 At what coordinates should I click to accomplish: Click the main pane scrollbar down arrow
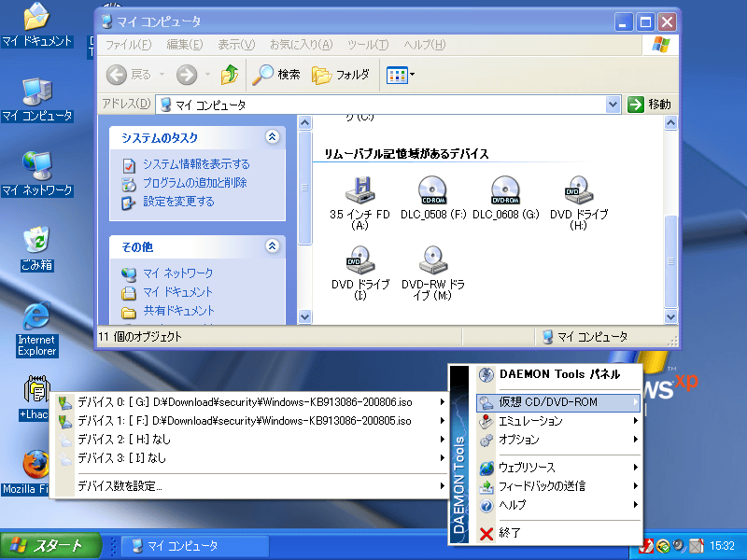(x=670, y=316)
